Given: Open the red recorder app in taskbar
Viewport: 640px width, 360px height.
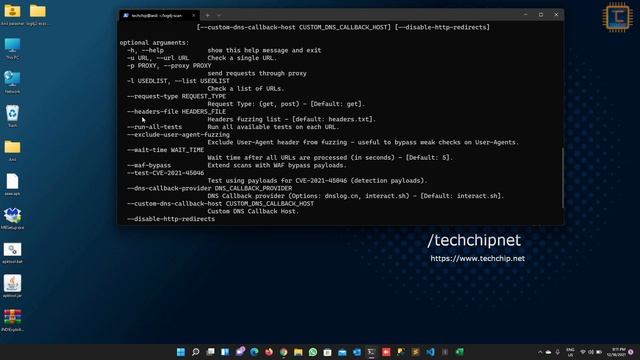Looking at the screenshot, I should pyautogui.click(x=386, y=352).
